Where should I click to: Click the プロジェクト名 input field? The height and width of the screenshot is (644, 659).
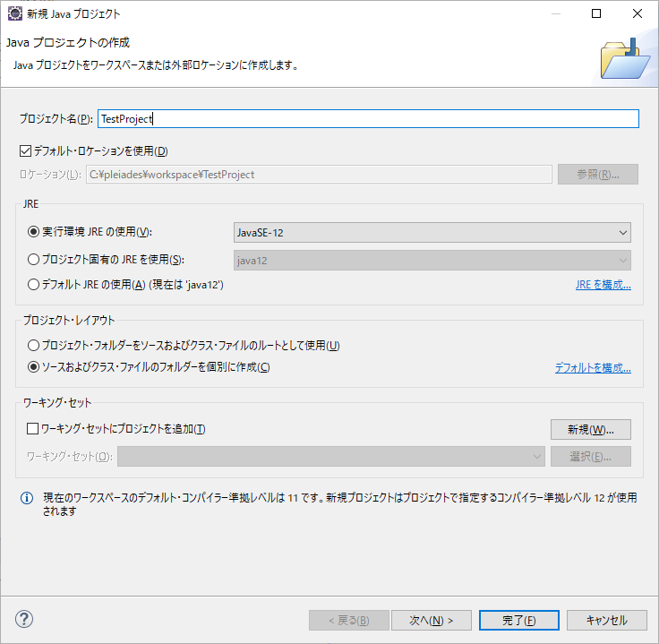368,118
